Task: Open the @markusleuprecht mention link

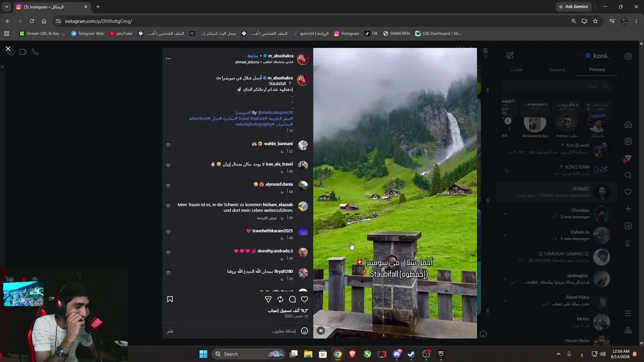Action: click(275, 113)
